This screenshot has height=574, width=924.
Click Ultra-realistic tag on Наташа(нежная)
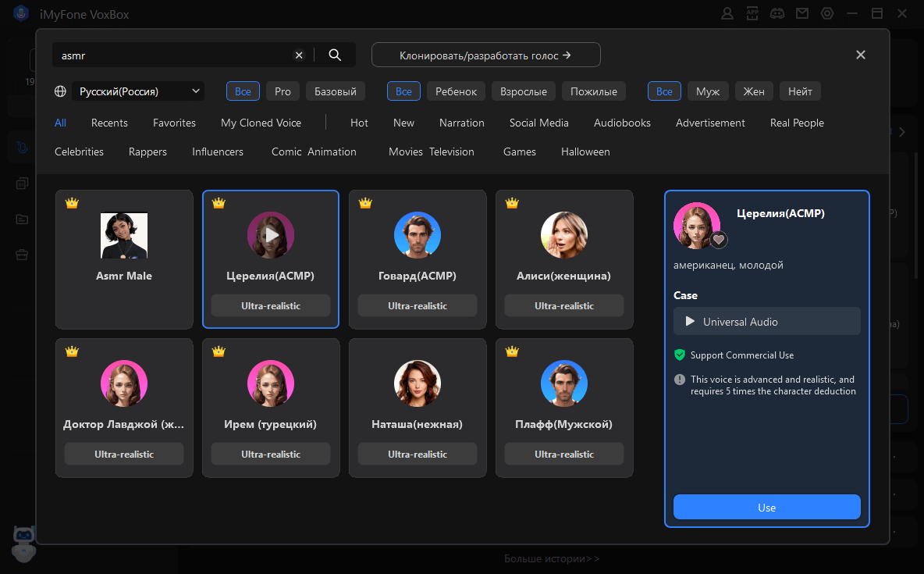pos(418,455)
